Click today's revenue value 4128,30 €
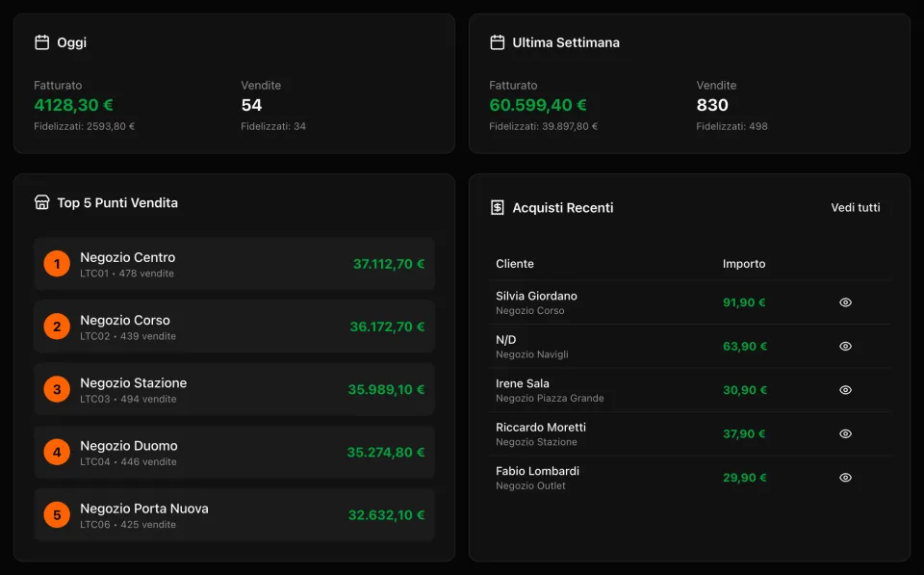Screen dimensions: 924x575 [x=74, y=105]
